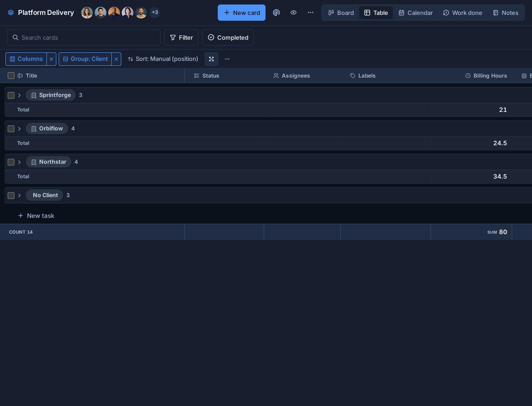Viewport: 532px width, 406px height.
Task: Switch to the Board view tab
Action: pos(341,13)
